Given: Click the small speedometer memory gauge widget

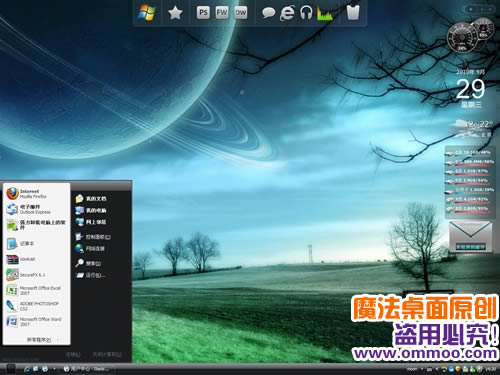Looking at the screenshot, I should [483, 29].
